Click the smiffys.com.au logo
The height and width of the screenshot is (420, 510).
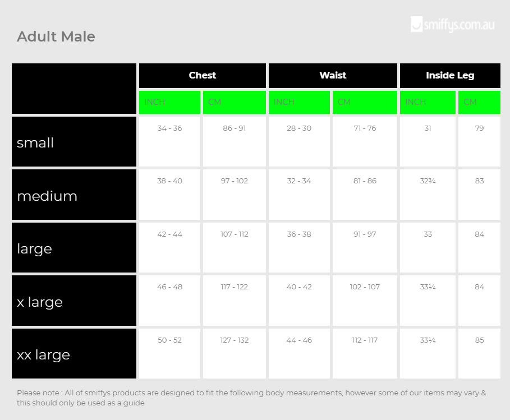click(452, 25)
